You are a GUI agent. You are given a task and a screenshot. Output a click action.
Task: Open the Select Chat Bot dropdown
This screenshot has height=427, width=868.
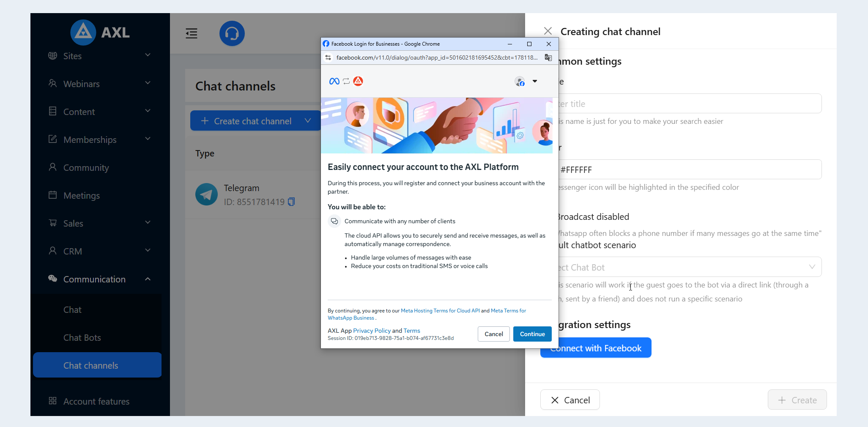pyautogui.click(x=690, y=267)
